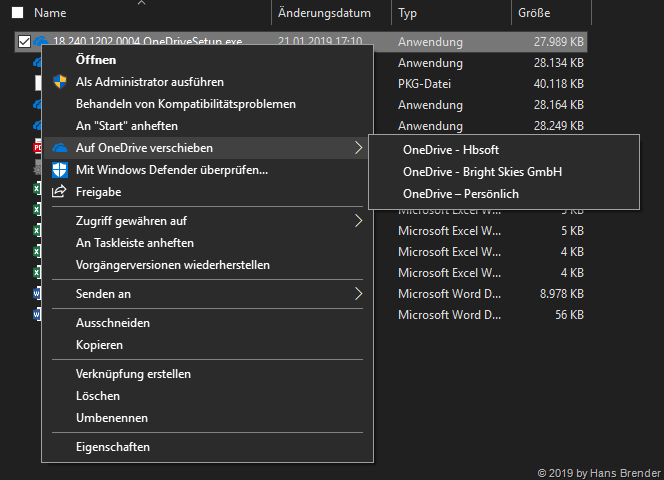Toggle the select-all checkbox beside Name
The width and height of the screenshot is (664, 480).
pos(18,14)
